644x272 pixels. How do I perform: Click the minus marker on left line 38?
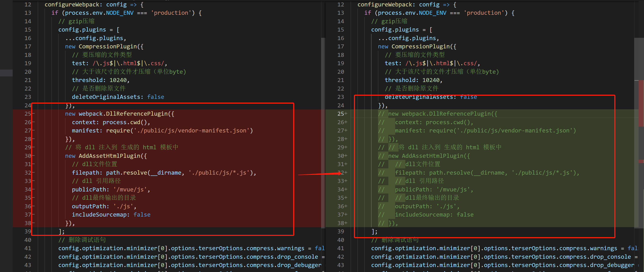[34, 223]
